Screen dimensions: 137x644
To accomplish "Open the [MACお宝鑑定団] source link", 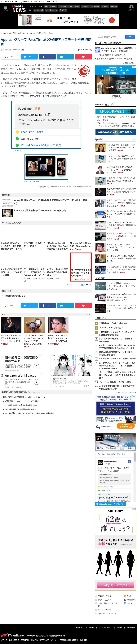I will tap(85, 50).
